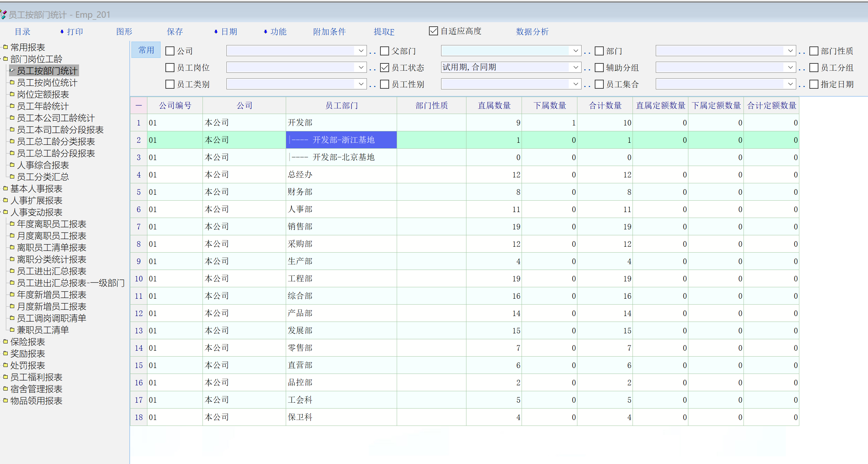Click the 保存 button in toolbar
The width and height of the screenshot is (868, 464).
(175, 32)
